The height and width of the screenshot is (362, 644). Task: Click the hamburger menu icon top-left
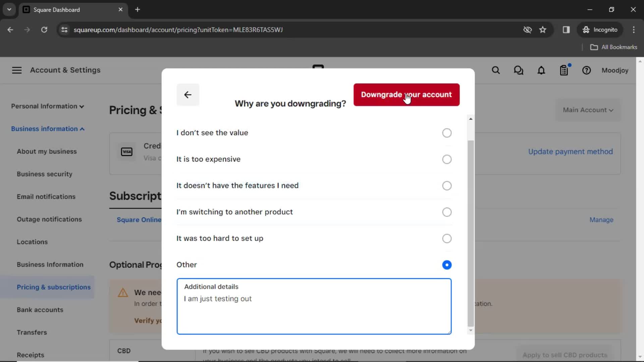click(x=16, y=70)
